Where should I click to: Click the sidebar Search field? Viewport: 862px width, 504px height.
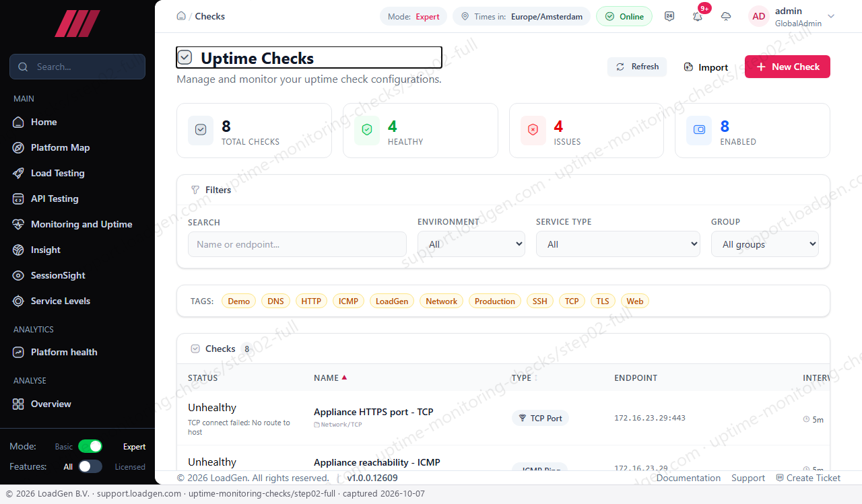pyautogui.click(x=77, y=67)
